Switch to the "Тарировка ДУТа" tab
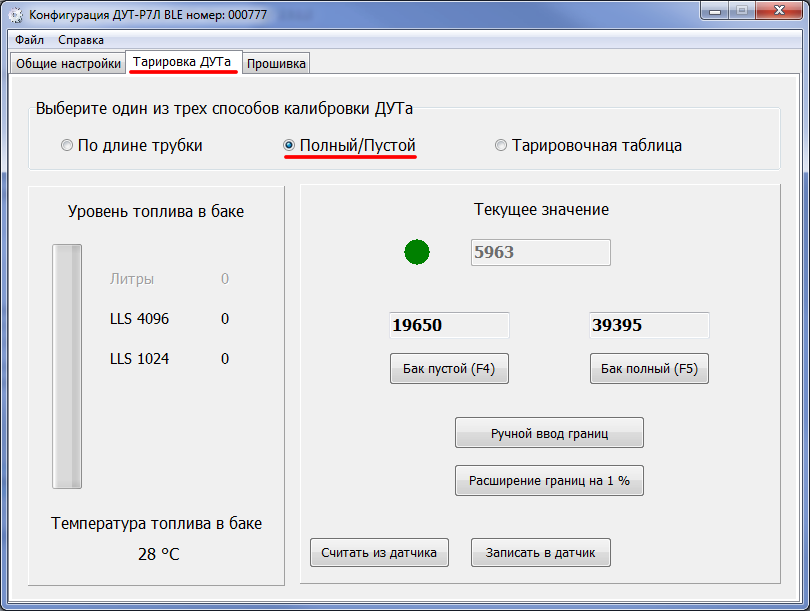810x611 pixels. 182,62
